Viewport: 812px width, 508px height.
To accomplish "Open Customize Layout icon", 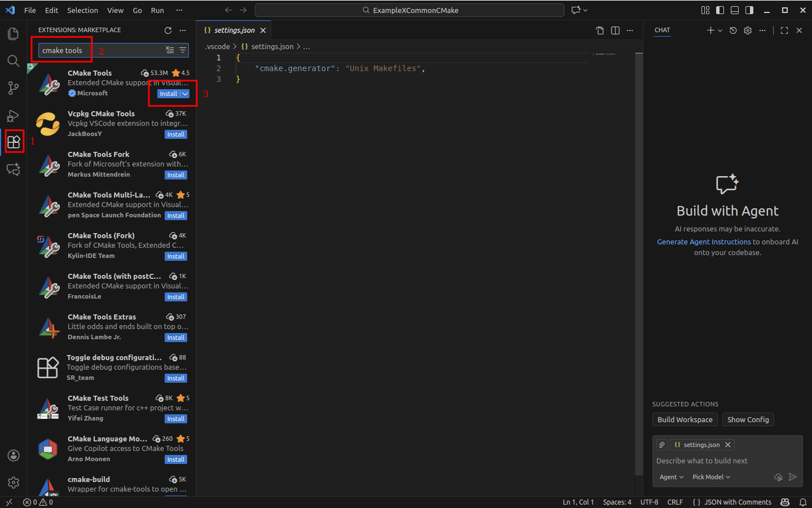I will tap(705, 10).
